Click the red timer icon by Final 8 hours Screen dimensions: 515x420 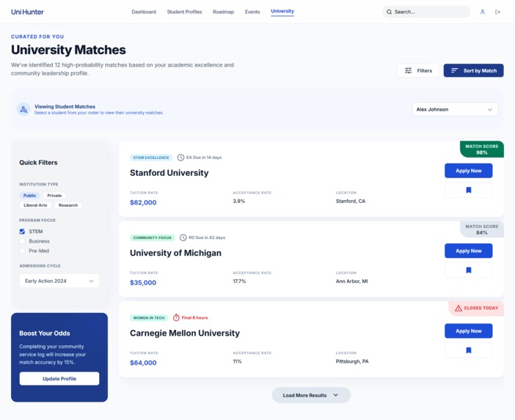(176, 317)
